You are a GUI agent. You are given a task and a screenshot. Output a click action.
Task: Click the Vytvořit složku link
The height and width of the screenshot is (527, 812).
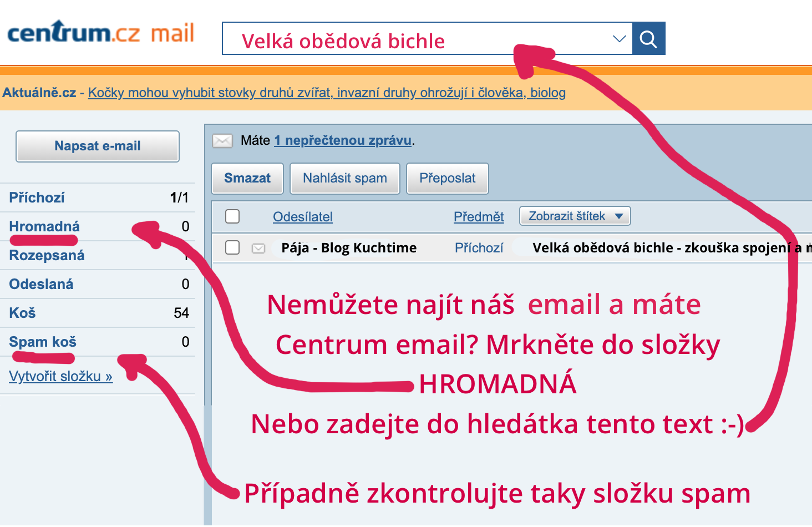[60, 376]
